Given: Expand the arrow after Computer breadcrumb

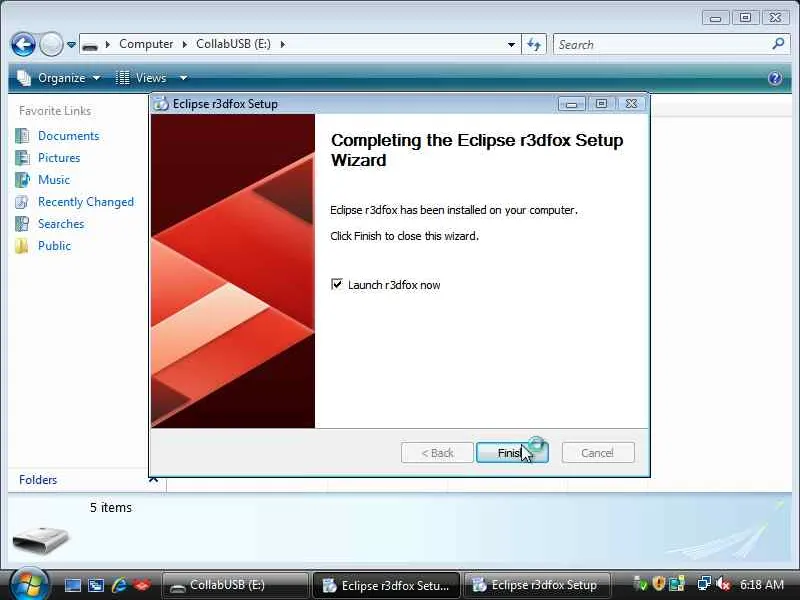Looking at the screenshot, I should (185, 44).
